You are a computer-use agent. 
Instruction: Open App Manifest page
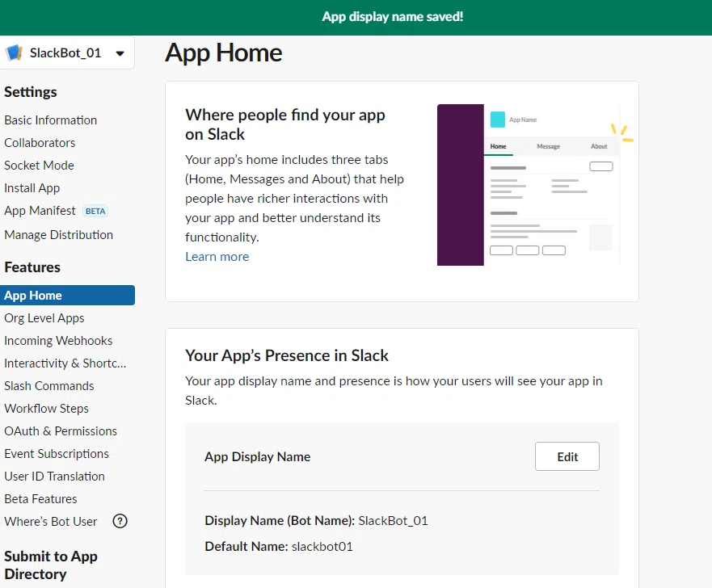40,211
